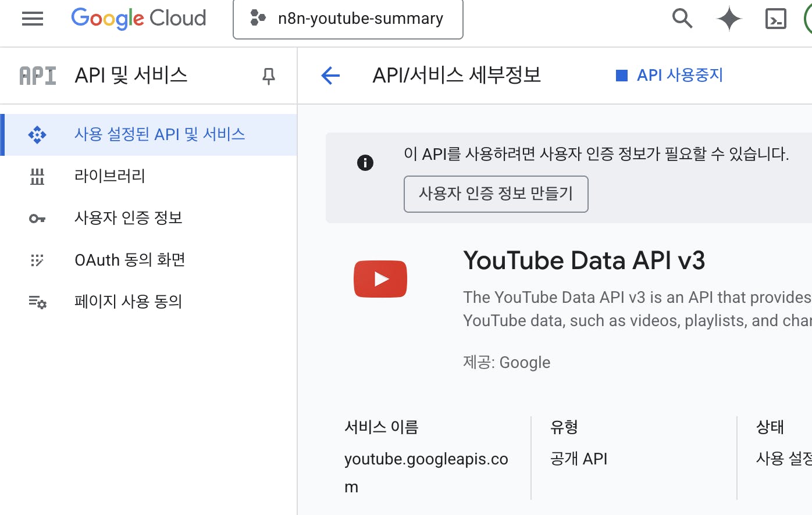The height and width of the screenshot is (515, 812).
Task: Open 사용자 인증 정보 in the sidebar
Action: click(x=148, y=218)
